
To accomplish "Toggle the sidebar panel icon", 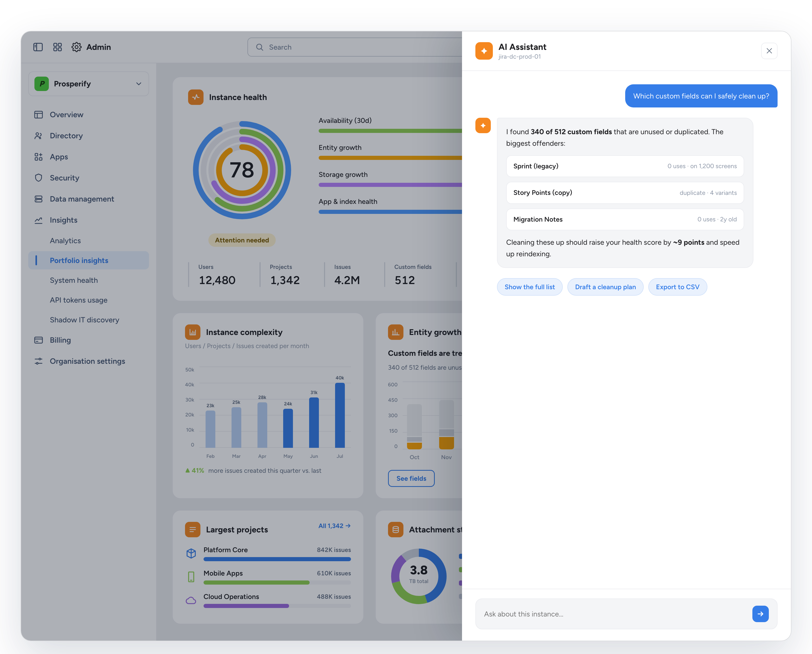I will 38,47.
